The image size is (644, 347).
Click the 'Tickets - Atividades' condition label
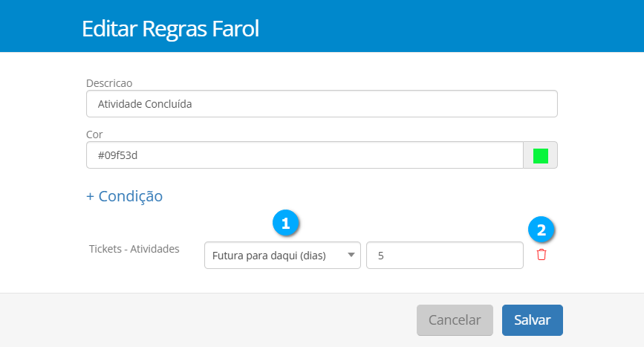point(134,249)
